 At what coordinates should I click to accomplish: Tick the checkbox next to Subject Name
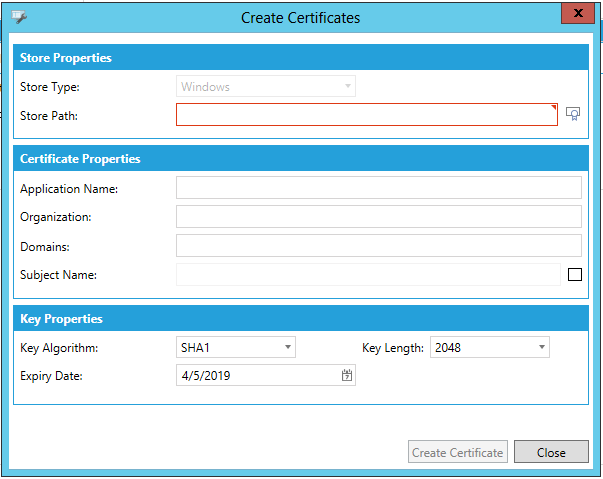coord(574,275)
